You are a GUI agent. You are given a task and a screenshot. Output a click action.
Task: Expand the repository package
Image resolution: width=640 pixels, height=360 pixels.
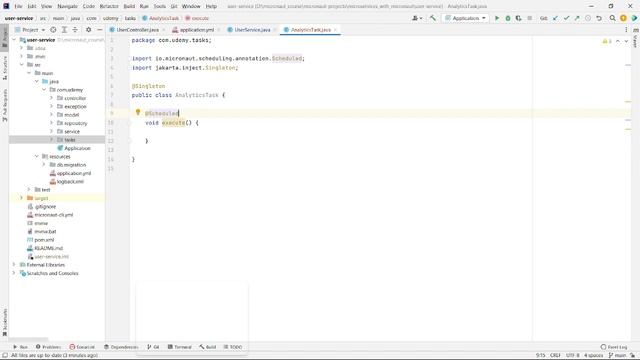[51, 123]
